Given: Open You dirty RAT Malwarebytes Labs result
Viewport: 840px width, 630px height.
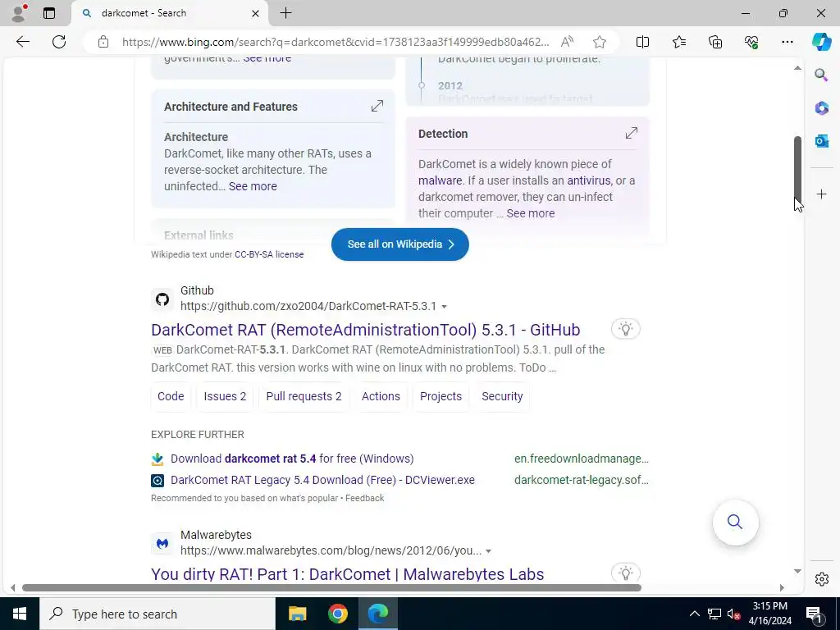Looking at the screenshot, I should [347, 573].
